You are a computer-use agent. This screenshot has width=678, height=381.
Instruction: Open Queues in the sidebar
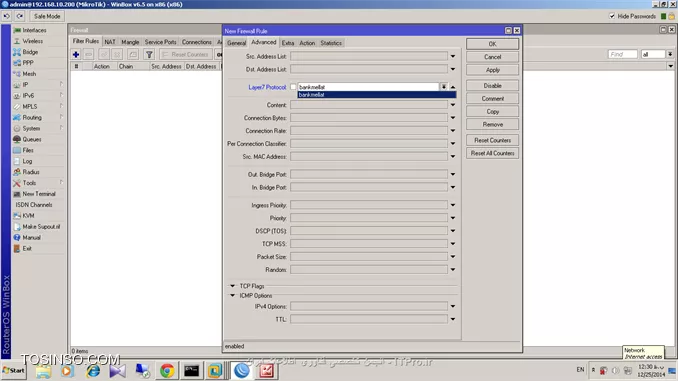32,139
